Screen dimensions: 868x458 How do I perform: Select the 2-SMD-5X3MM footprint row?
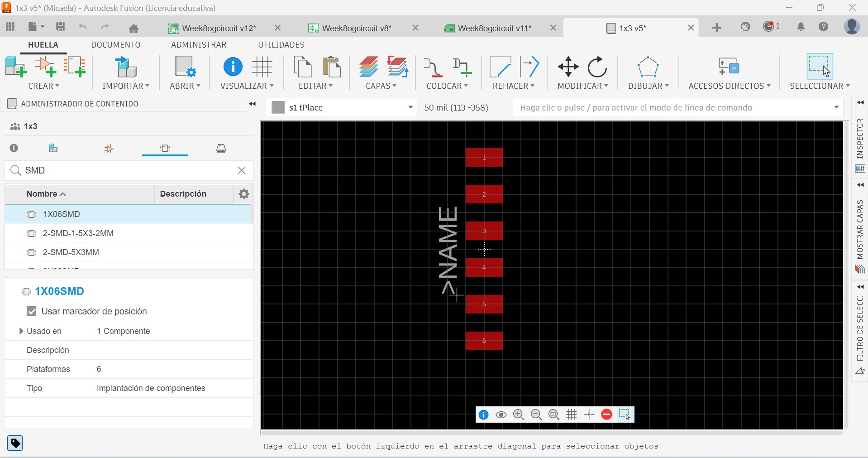click(72, 252)
